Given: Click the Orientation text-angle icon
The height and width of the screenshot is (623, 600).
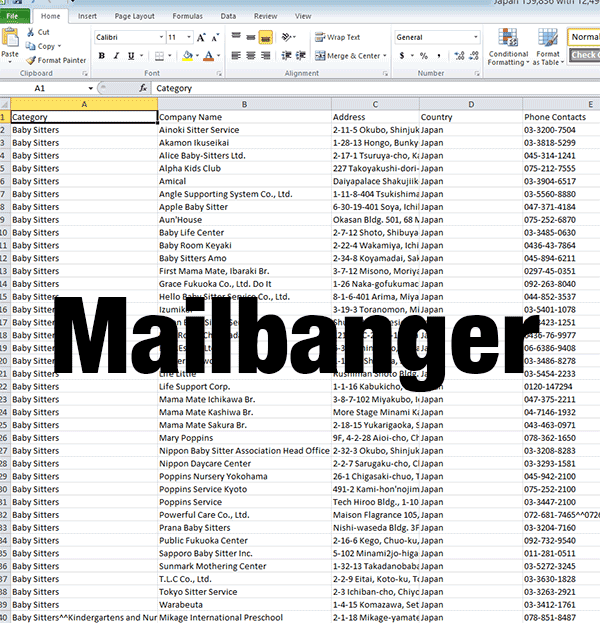Looking at the screenshot, I should pos(286,37).
